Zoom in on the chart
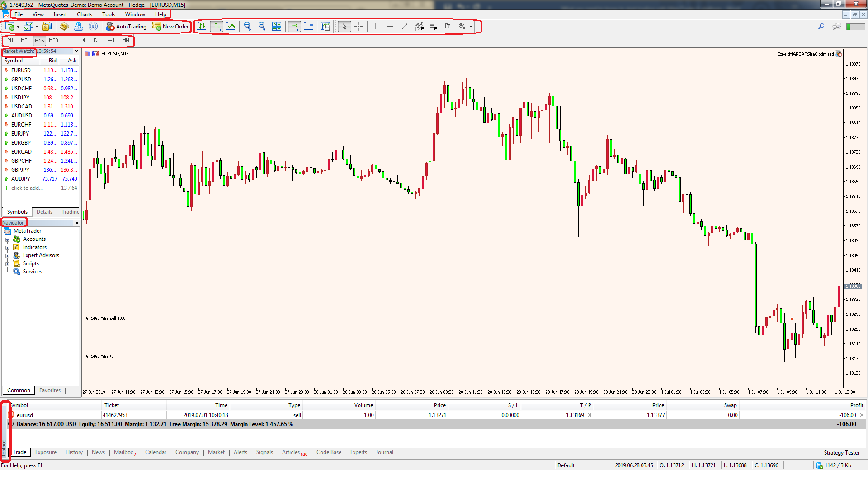This screenshot has width=868, height=488. (247, 27)
